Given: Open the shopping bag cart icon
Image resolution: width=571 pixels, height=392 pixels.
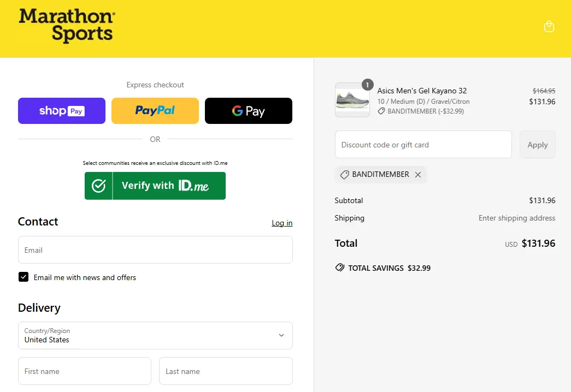Looking at the screenshot, I should (549, 26).
